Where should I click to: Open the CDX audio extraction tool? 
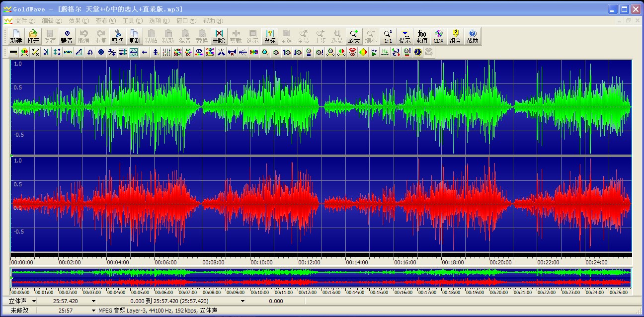pos(438,36)
